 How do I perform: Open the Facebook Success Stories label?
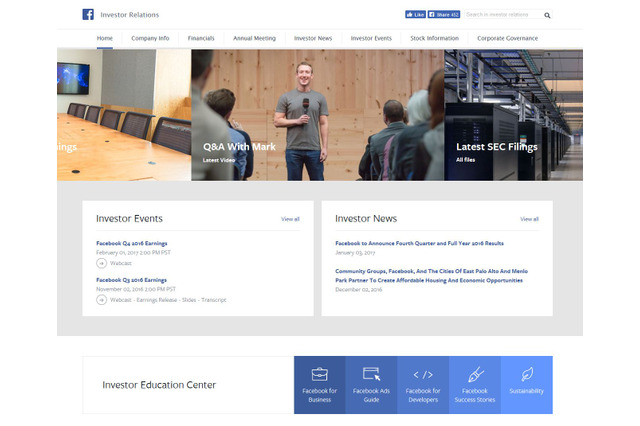click(x=475, y=395)
